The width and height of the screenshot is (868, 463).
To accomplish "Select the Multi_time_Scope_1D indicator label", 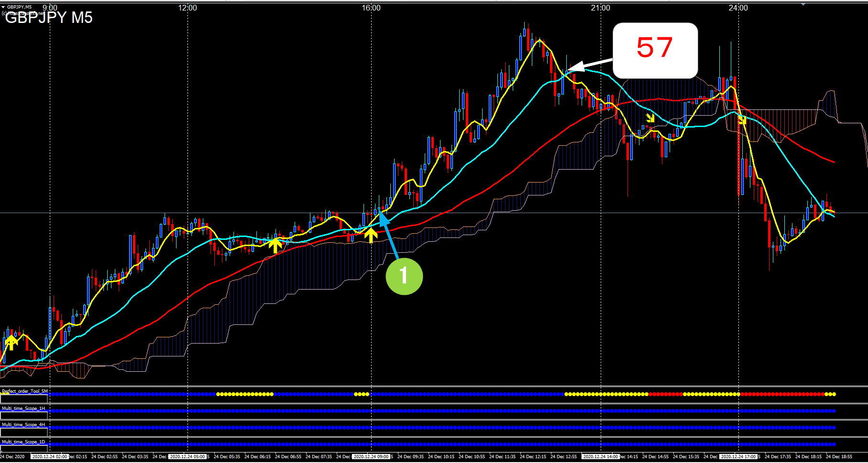I will point(23,442).
